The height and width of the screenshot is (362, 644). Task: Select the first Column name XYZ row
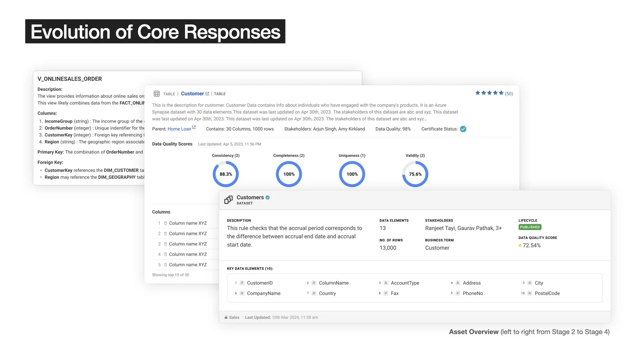187,223
